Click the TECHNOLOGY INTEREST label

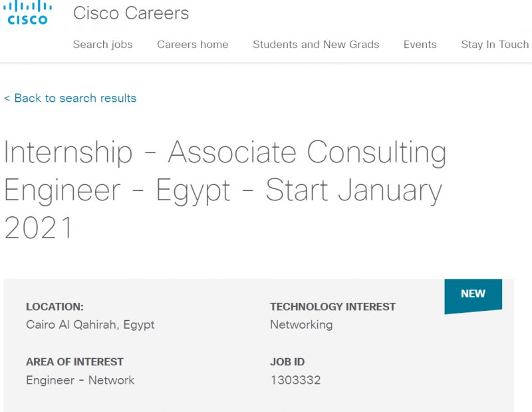pyautogui.click(x=332, y=307)
